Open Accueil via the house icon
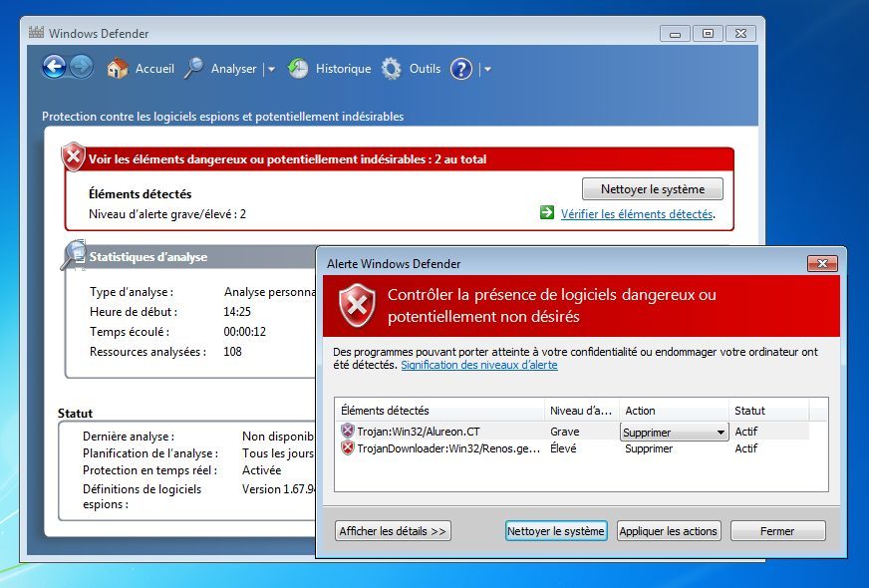This screenshot has height=588, width=869. coord(117,69)
